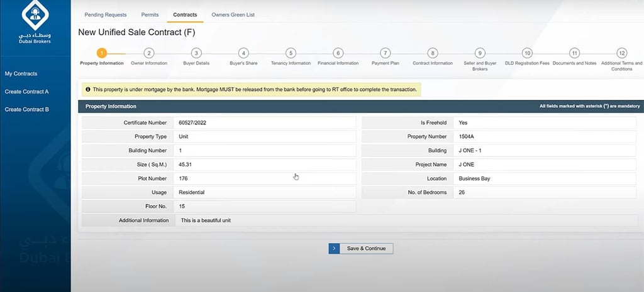Click the Building value J ONE - 1

click(x=470, y=151)
